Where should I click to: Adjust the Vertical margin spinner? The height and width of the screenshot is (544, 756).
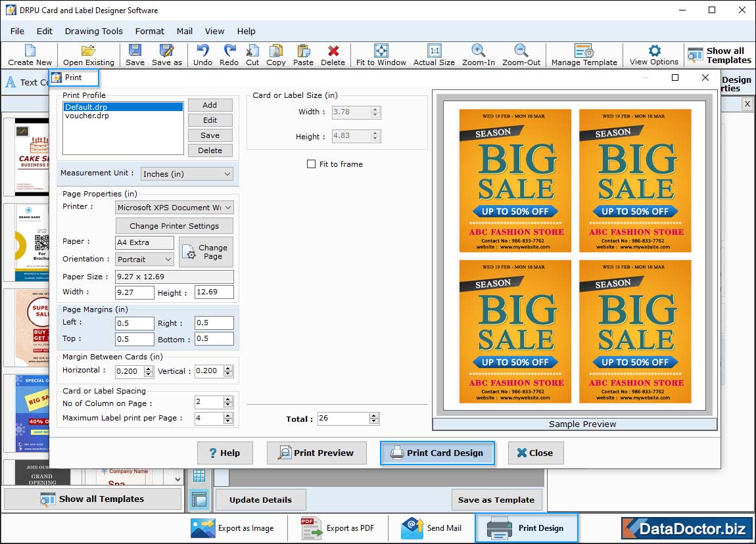pyautogui.click(x=228, y=371)
